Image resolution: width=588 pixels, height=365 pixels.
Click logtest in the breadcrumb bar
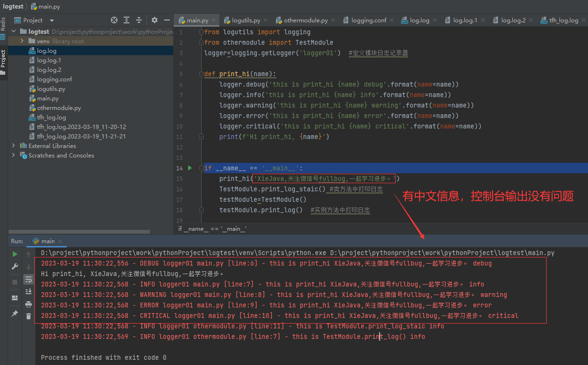pyautogui.click(x=13, y=7)
